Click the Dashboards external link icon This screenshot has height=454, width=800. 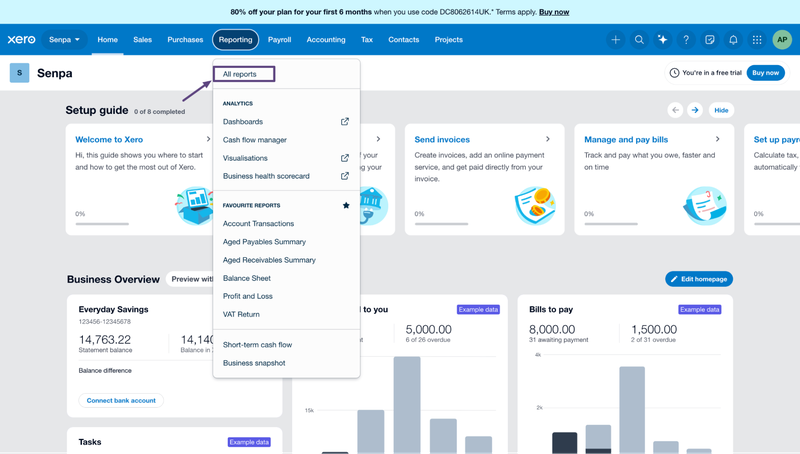point(345,121)
